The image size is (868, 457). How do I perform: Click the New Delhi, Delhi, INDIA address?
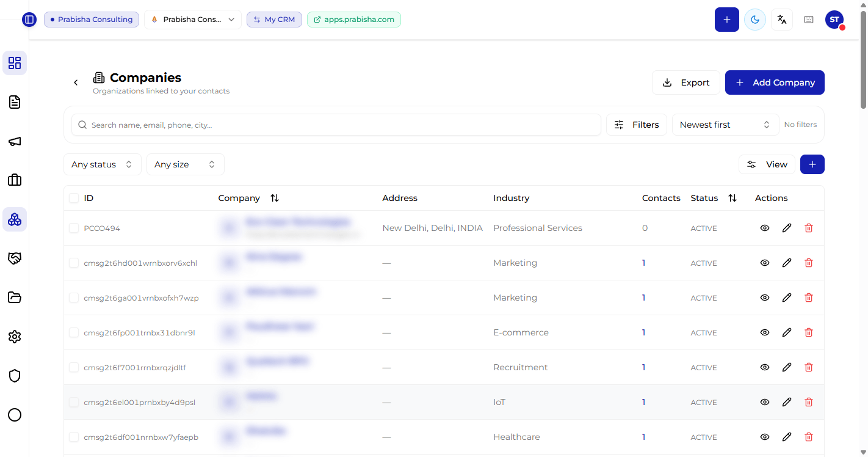click(x=433, y=228)
